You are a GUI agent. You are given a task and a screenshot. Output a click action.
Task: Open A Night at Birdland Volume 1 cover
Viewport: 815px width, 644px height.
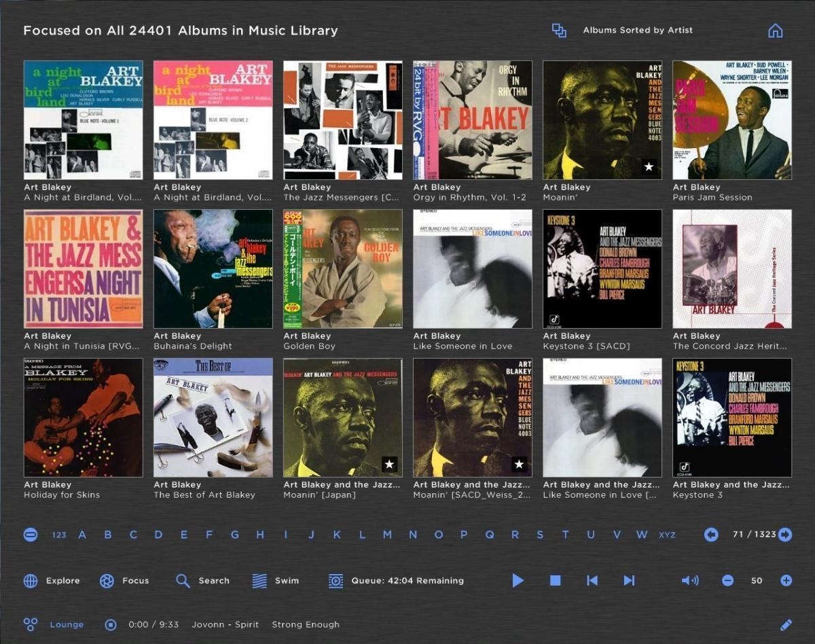[x=84, y=120]
